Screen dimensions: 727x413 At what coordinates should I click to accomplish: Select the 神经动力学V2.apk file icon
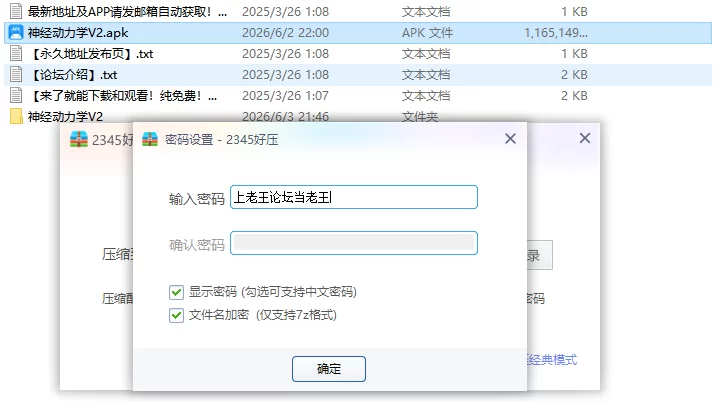(x=16, y=32)
